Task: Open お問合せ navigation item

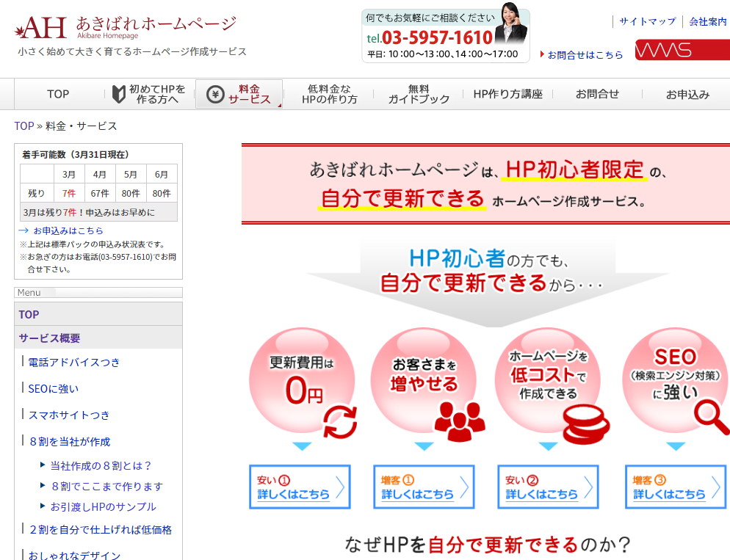Action: [597, 95]
